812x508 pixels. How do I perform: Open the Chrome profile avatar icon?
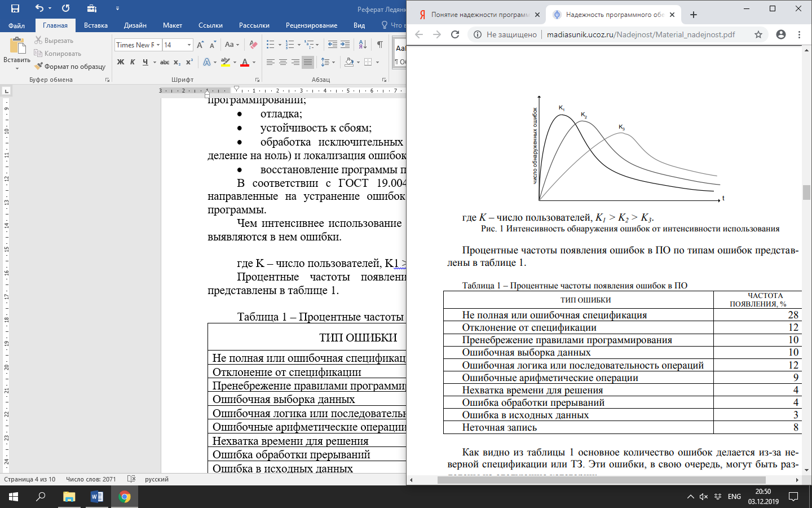pos(781,34)
